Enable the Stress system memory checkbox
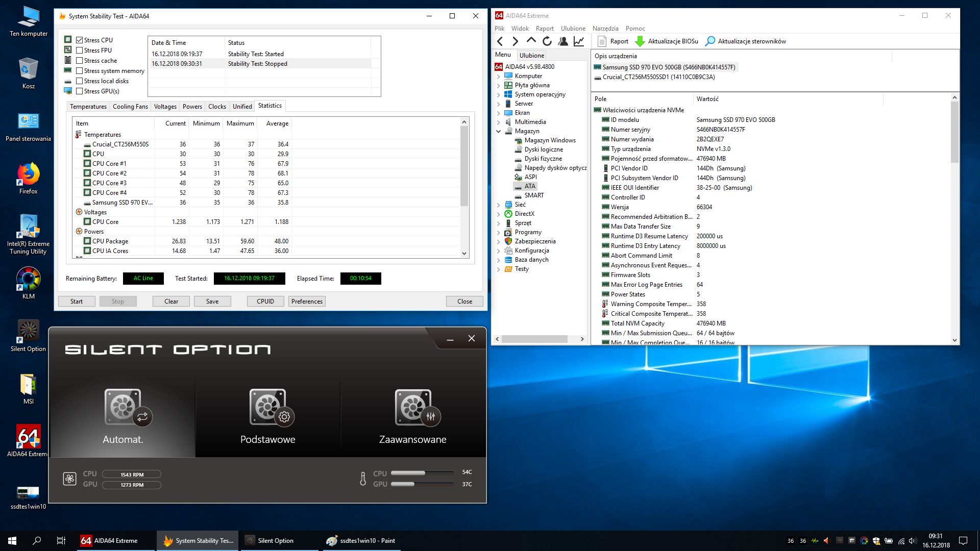Image resolution: width=980 pixels, height=551 pixels. [79, 70]
